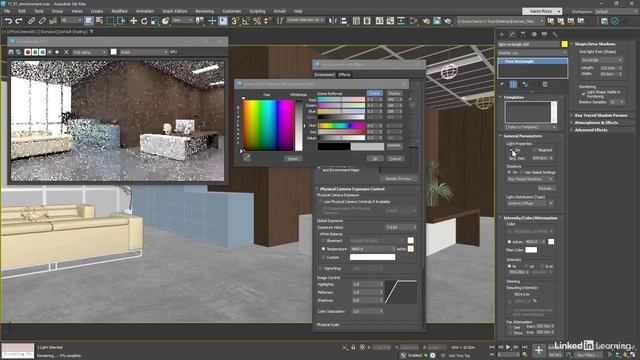Enable Use Global Settings for shadows
The height and width of the screenshot is (360, 640).
(x=521, y=173)
